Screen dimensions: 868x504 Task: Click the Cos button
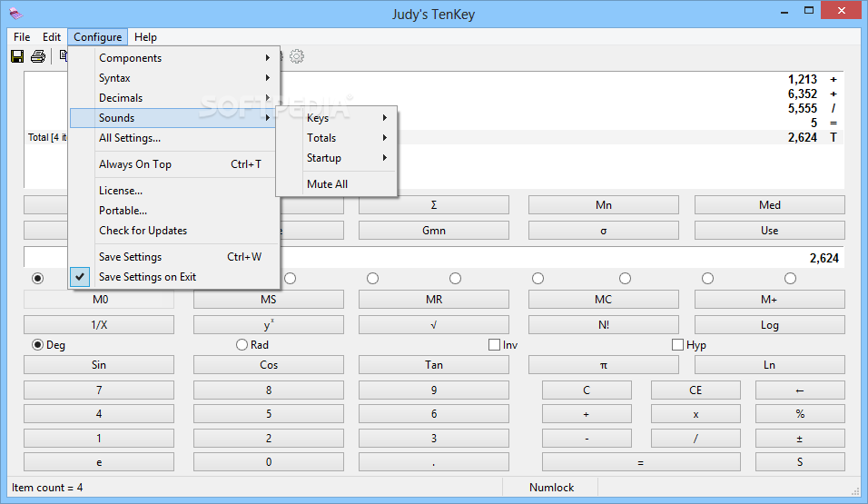269,365
